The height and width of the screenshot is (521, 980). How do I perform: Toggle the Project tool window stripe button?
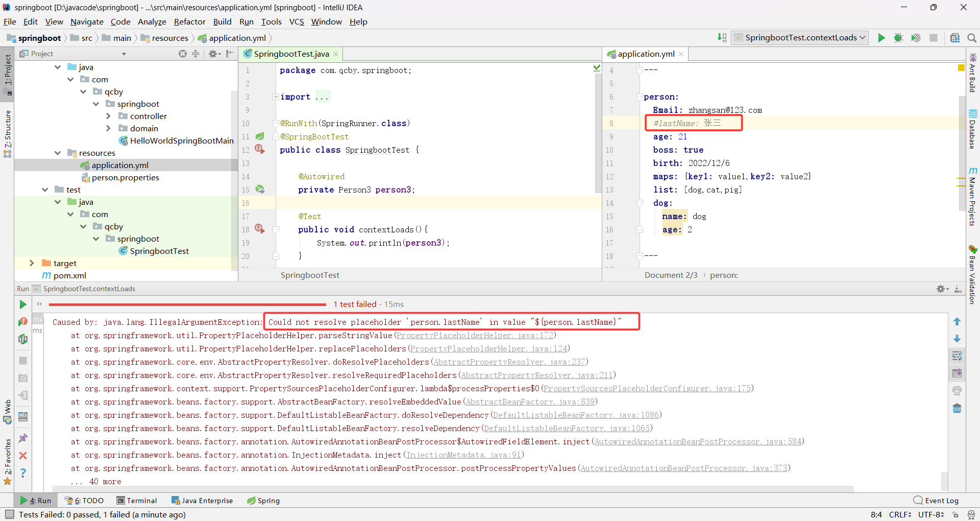(7, 74)
